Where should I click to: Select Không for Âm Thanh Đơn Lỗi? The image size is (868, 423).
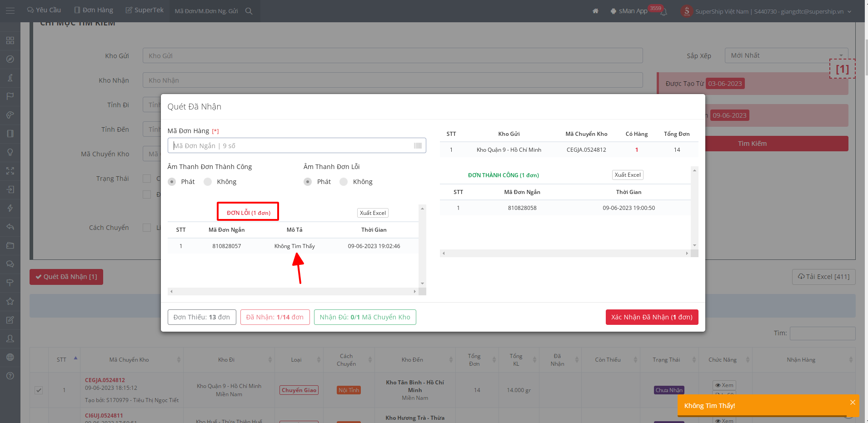(x=344, y=182)
